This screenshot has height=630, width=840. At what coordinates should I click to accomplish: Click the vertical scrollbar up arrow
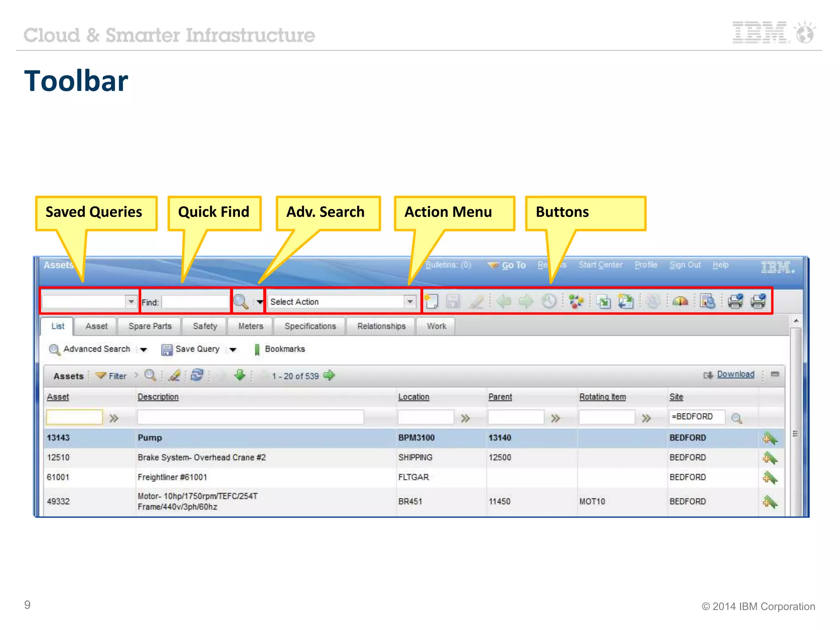(796, 321)
